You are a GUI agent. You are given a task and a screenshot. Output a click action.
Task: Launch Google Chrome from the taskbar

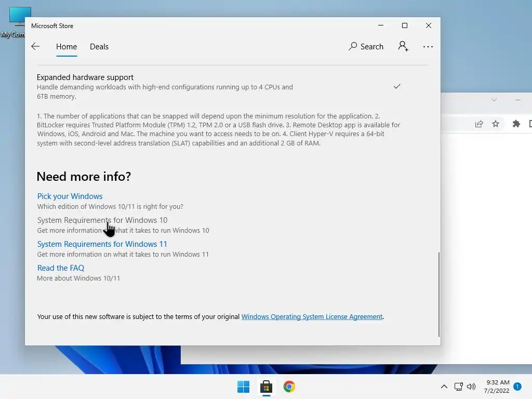[289, 387]
